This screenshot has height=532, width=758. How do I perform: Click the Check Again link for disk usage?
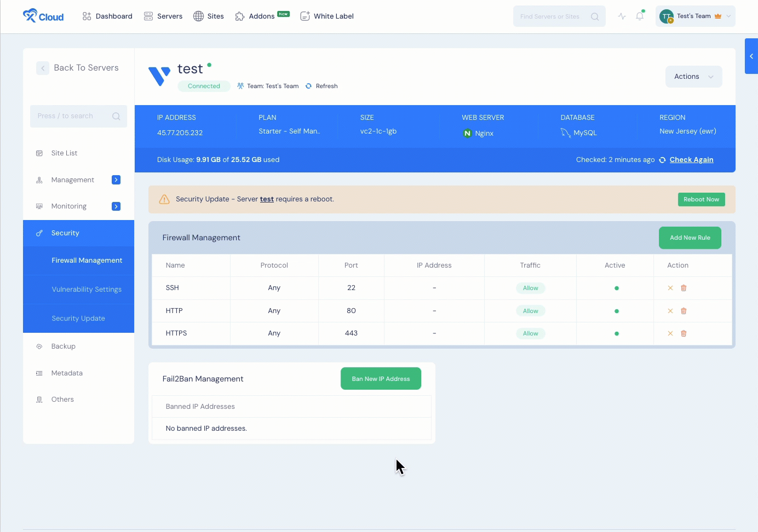(691, 159)
